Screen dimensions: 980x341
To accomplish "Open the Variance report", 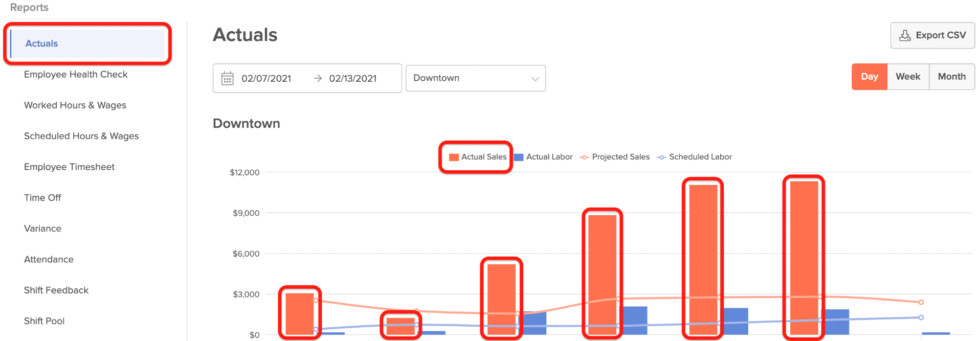I will click(x=42, y=229).
